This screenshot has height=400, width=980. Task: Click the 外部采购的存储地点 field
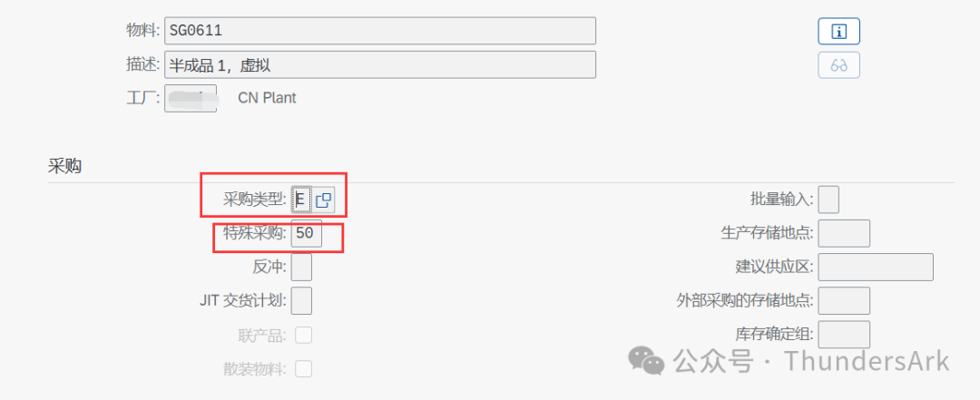click(844, 300)
